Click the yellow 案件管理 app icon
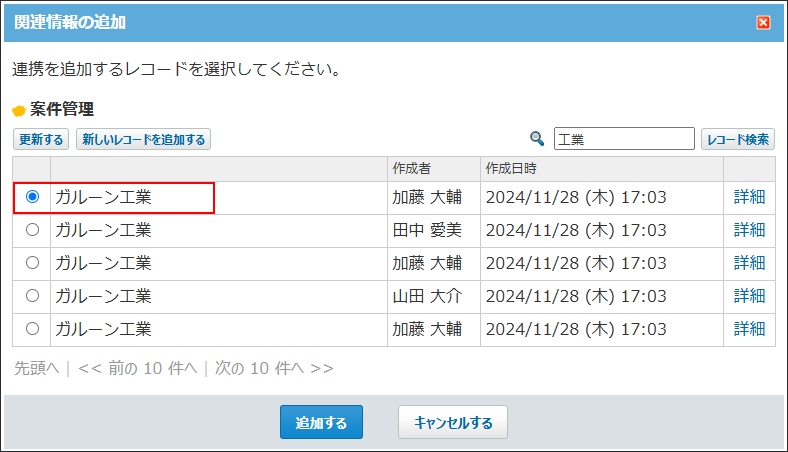 point(19,110)
